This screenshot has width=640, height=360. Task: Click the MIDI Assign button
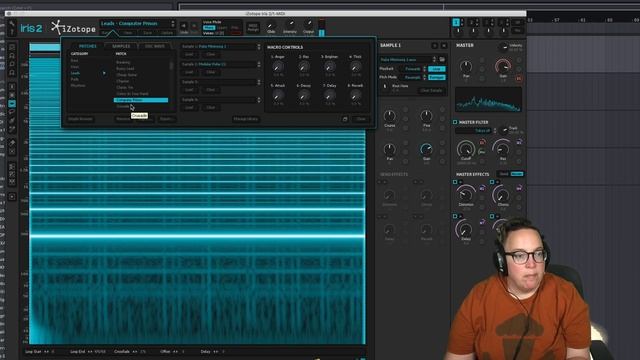point(253,27)
